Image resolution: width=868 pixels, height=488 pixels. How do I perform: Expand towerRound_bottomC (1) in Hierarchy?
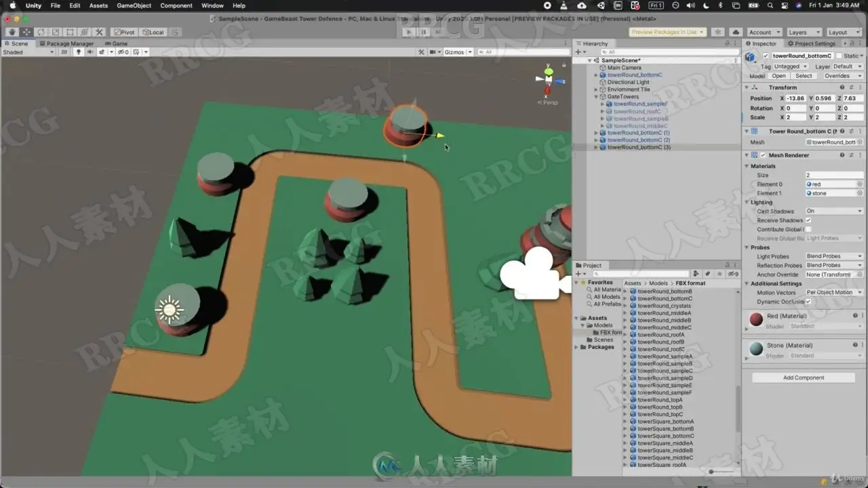pyautogui.click(x=596, y=133)
